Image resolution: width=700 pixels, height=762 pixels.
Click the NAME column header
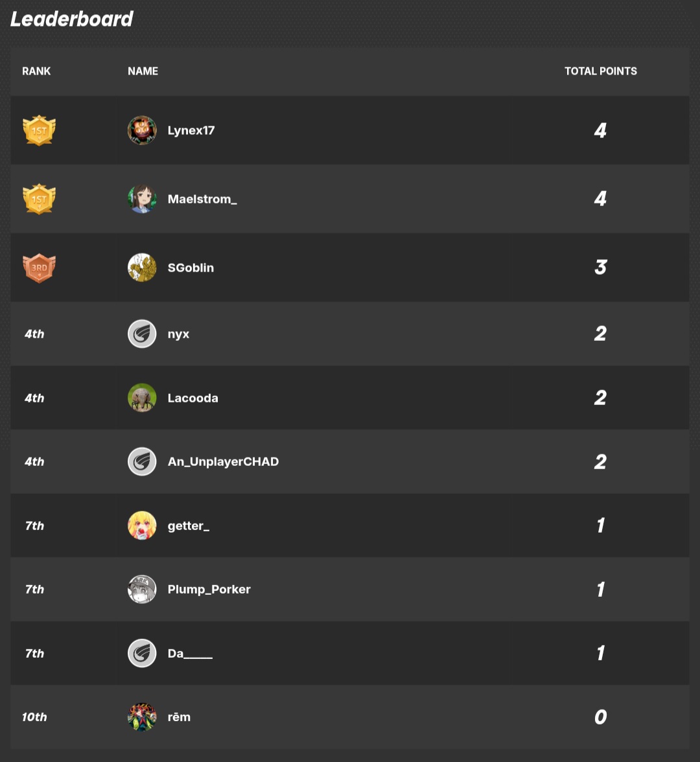(143, 71)
